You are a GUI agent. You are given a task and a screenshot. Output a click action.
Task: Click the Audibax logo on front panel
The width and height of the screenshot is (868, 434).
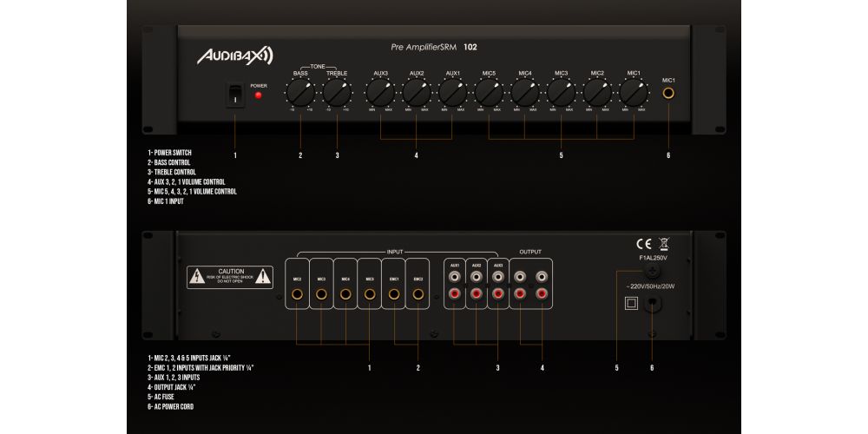(234, 56)
